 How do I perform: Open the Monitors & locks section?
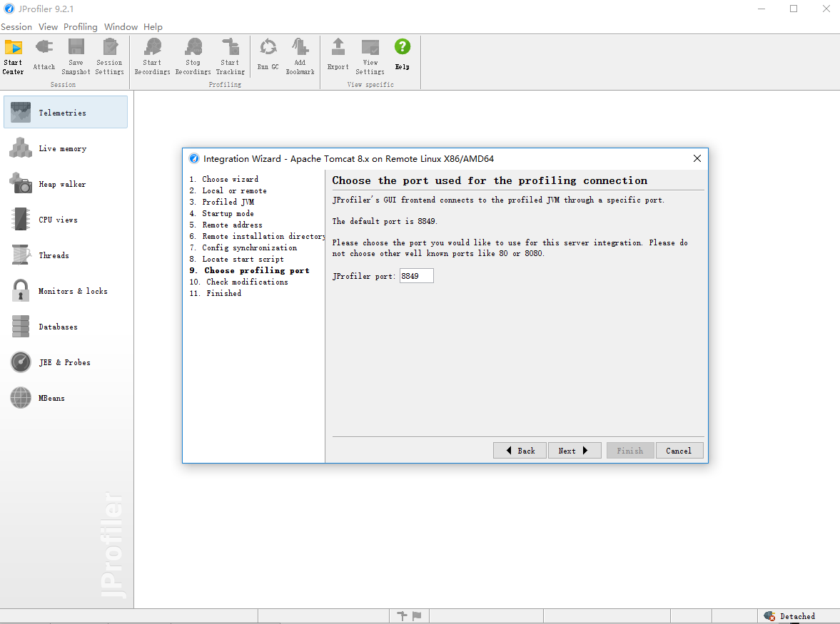pos(66,291)
